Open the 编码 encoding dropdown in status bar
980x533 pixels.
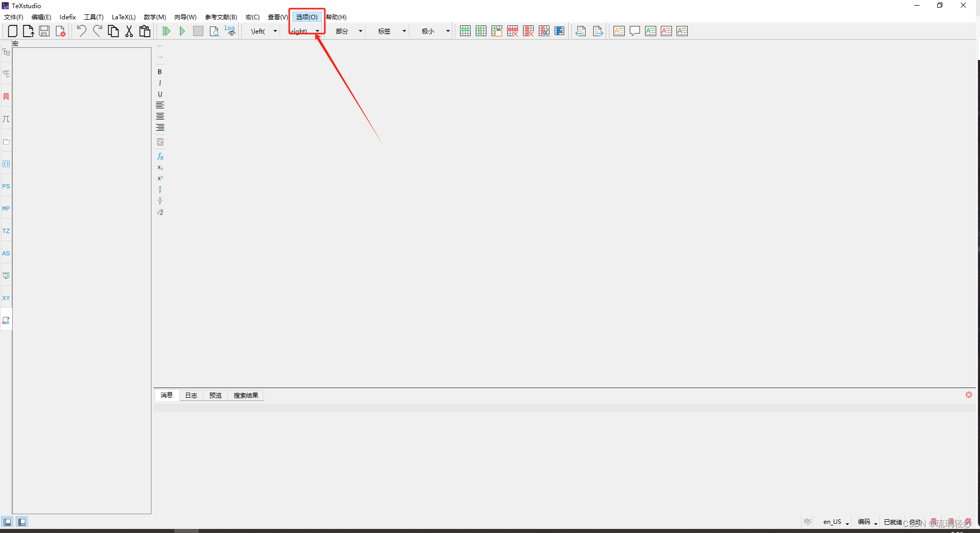868,522
